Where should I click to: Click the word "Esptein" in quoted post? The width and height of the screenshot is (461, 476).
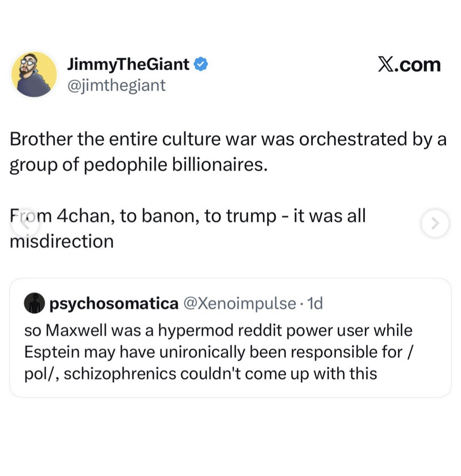[50, 353]
